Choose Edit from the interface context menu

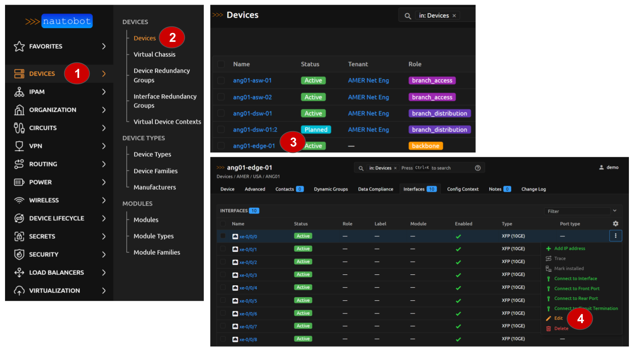558,318
